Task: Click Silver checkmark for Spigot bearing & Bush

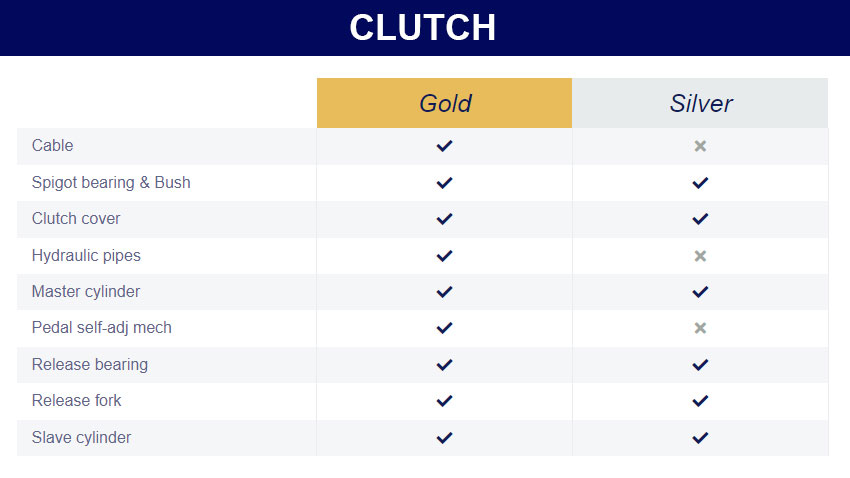Action: coord(700,183)
